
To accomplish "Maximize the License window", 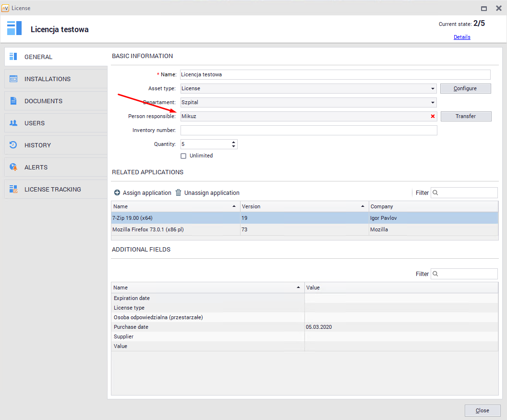I will coord(484,9).
